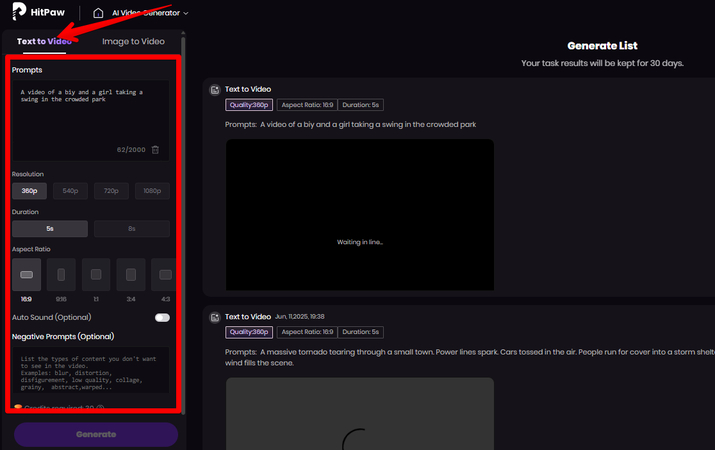This screenshot has height=450, width=715.
Task: Click the home icon beside AI Video Generator
Action: pos(98,14)
